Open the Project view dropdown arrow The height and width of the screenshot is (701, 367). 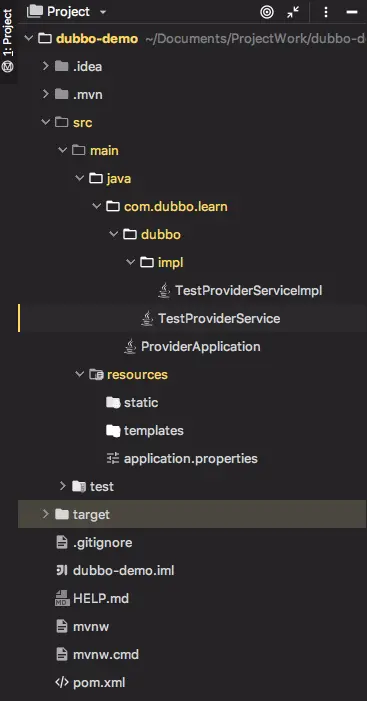103,12
